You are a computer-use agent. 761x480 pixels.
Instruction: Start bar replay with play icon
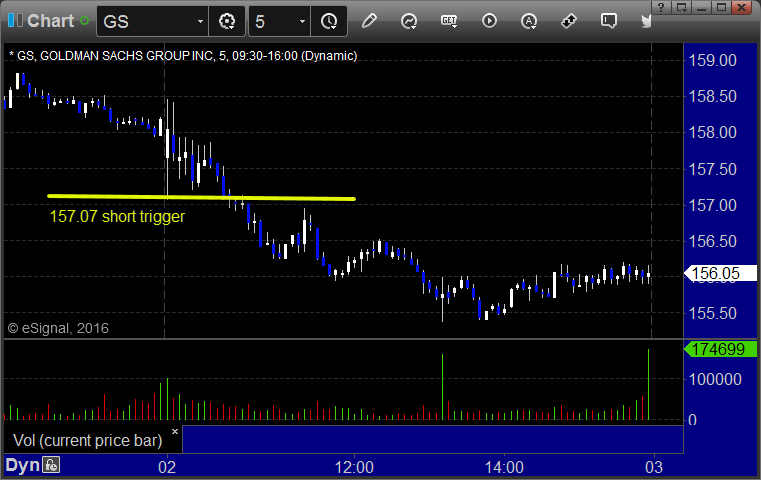coord(489,21)
